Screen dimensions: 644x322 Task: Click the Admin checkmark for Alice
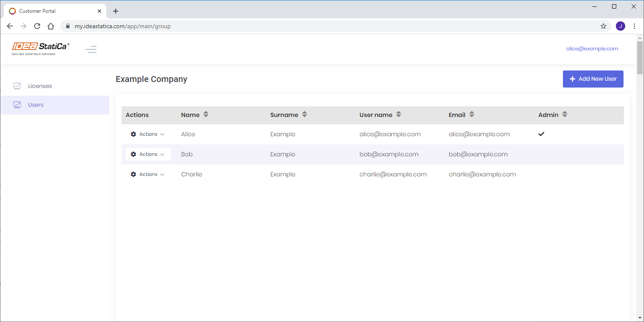[541, 134]
